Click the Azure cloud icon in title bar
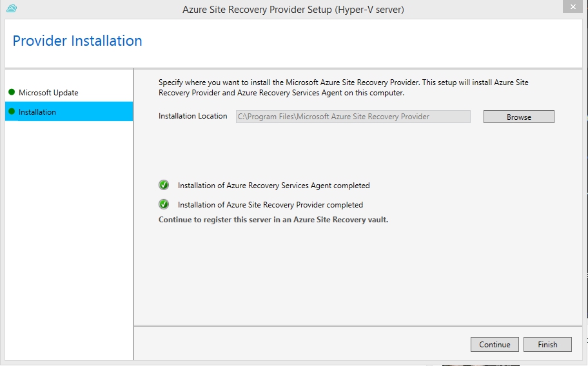The width and height of the screenshot is (588, 366). click(x=12, y=8)
